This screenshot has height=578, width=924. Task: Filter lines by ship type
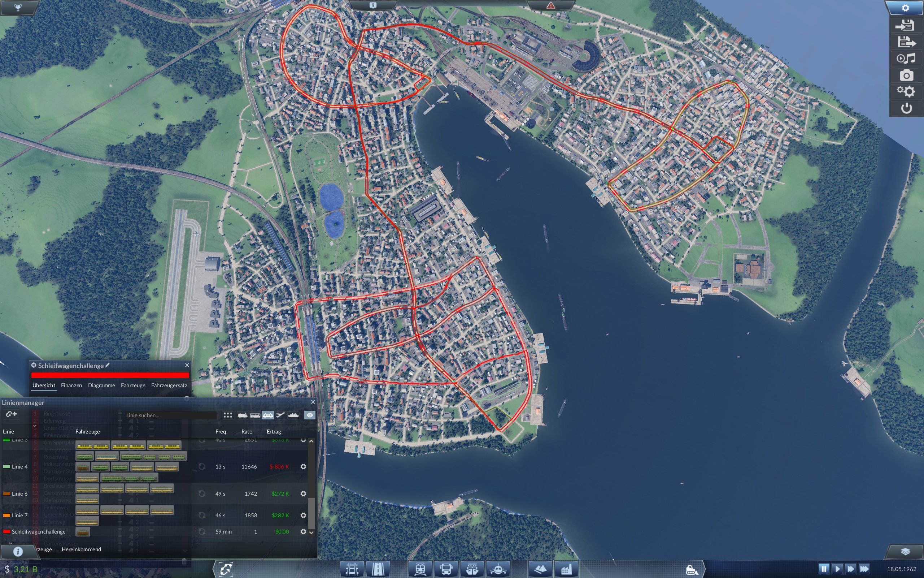tap(293, 415)
